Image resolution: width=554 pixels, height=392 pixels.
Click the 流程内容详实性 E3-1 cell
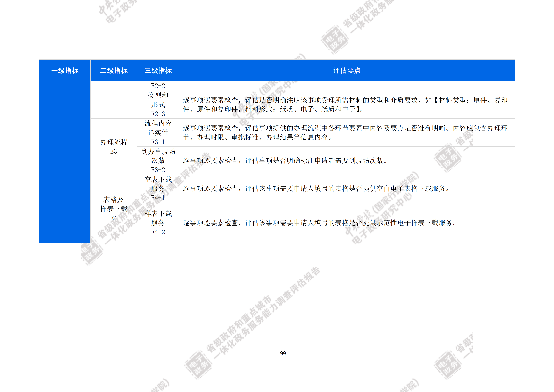click(x=158, y=133)
